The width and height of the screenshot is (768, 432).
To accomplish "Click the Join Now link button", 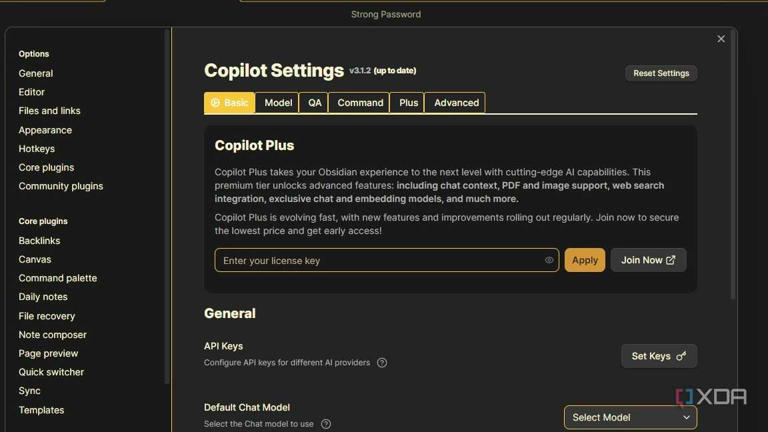I will pyautogui.click(x=648, y=260).
